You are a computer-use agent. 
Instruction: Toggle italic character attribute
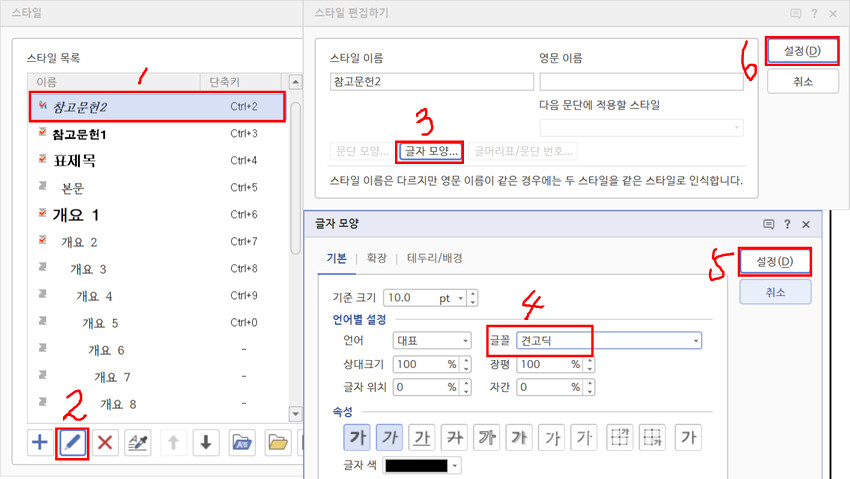click(x=390, y=437)
